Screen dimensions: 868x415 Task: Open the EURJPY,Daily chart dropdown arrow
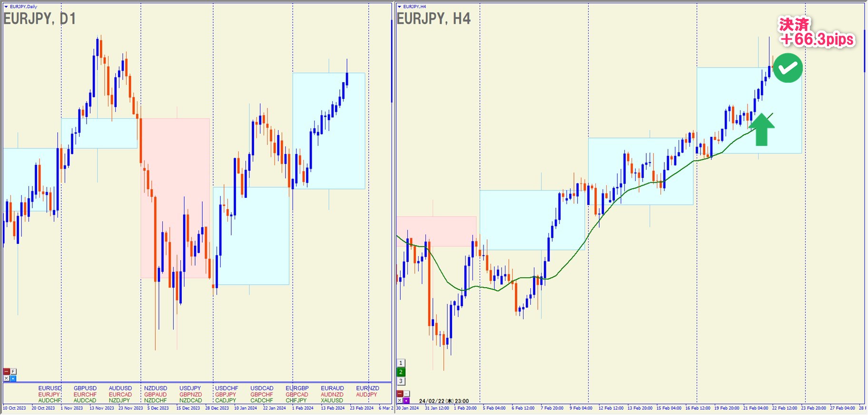(6, 7)
